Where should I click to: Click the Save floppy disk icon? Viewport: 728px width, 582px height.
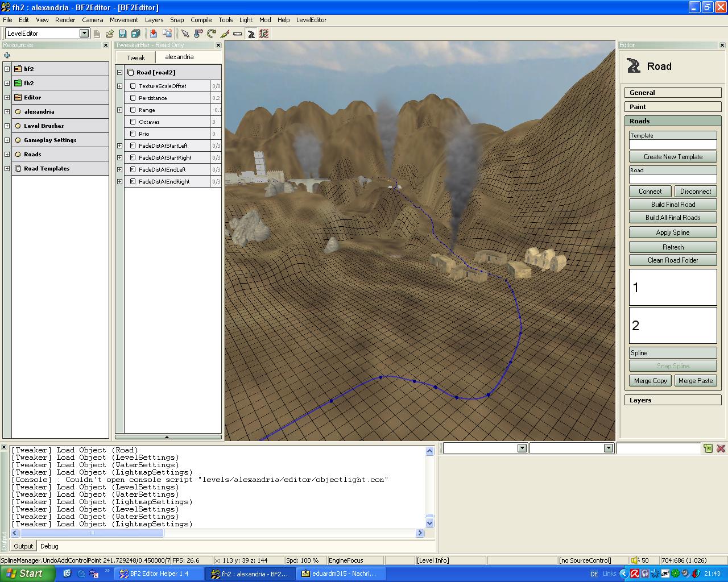122,34
